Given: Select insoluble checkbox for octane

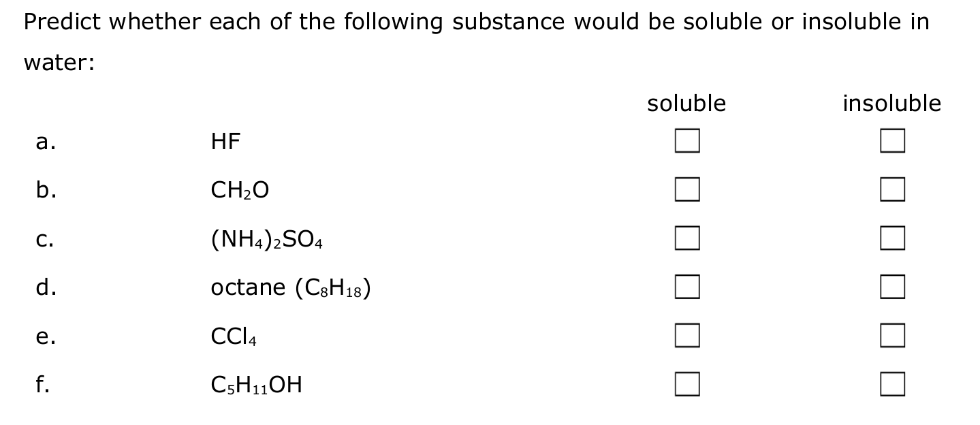Looking at the screenshot, I should click(x=892, y=287).
